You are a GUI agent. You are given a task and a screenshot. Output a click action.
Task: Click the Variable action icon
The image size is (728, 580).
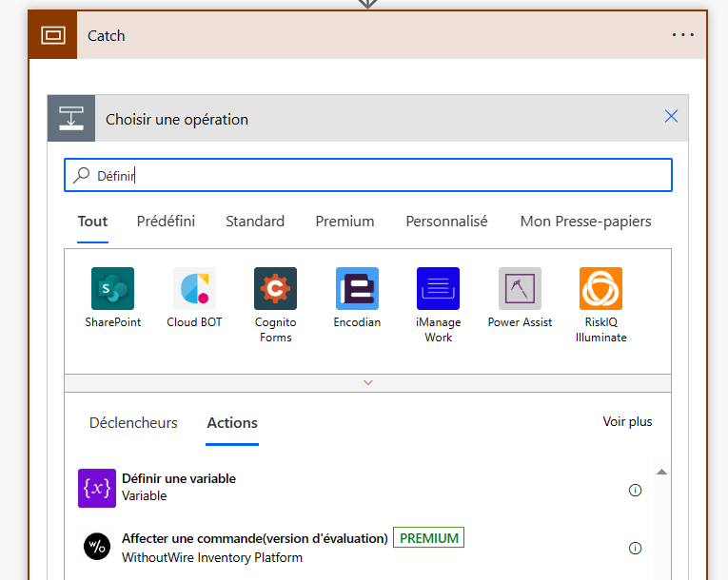pyautogui.click(x=97, y=488)
